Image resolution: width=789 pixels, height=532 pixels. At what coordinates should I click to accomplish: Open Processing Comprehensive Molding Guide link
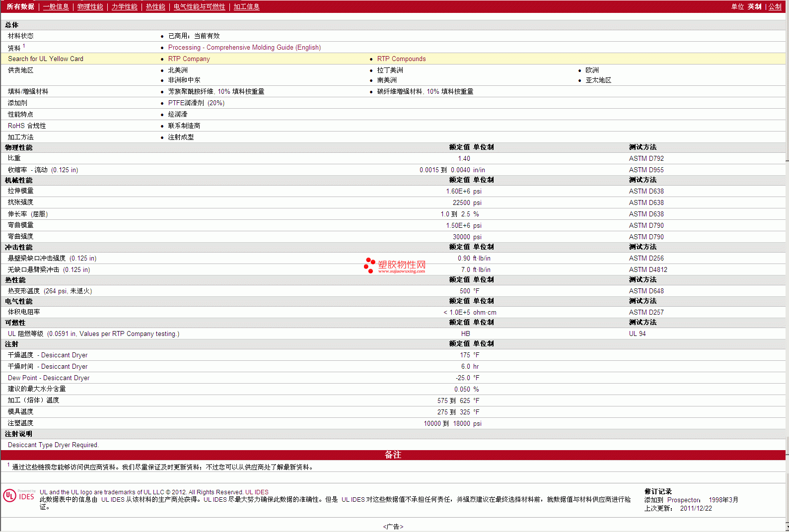(244, 47)
